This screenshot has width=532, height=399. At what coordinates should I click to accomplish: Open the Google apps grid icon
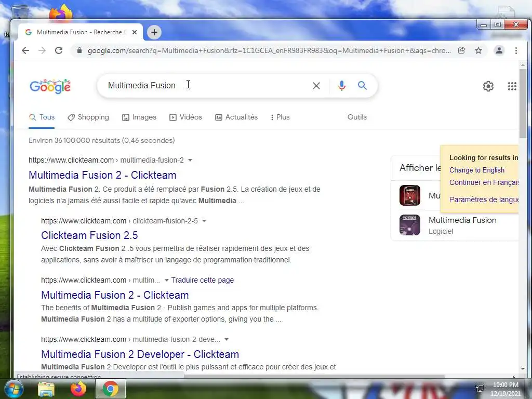coord(512,86)
